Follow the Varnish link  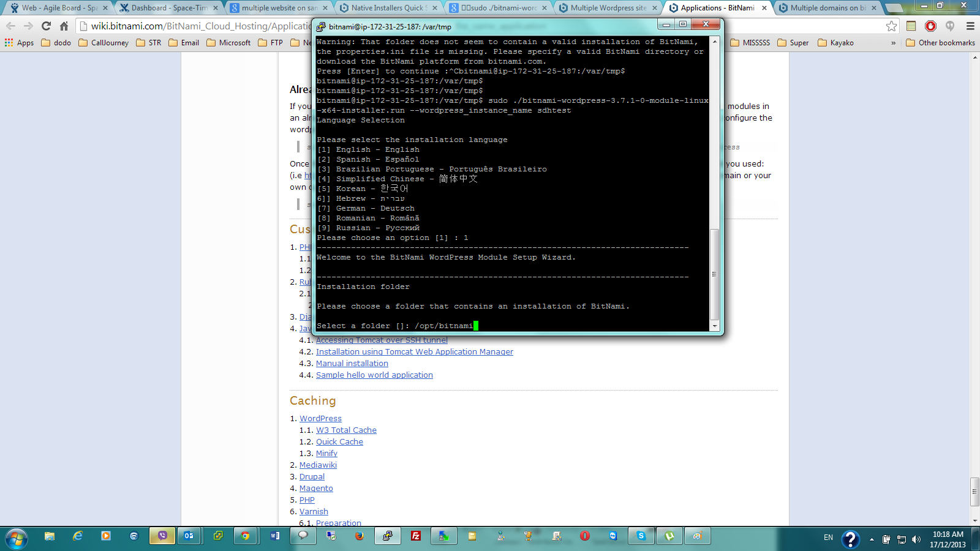click(x=314, y=512)
